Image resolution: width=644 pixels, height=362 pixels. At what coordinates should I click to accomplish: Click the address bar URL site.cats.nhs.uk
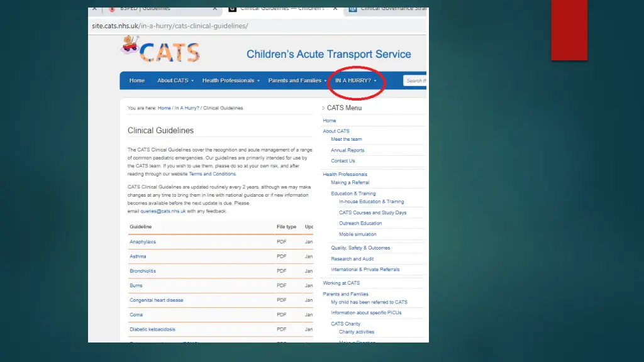pos(170,26)
